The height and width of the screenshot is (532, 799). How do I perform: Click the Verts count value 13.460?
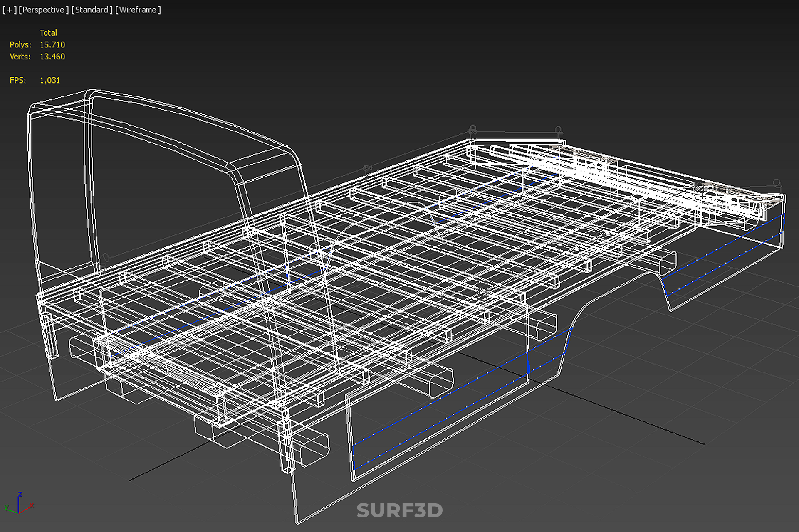(52, 57)
